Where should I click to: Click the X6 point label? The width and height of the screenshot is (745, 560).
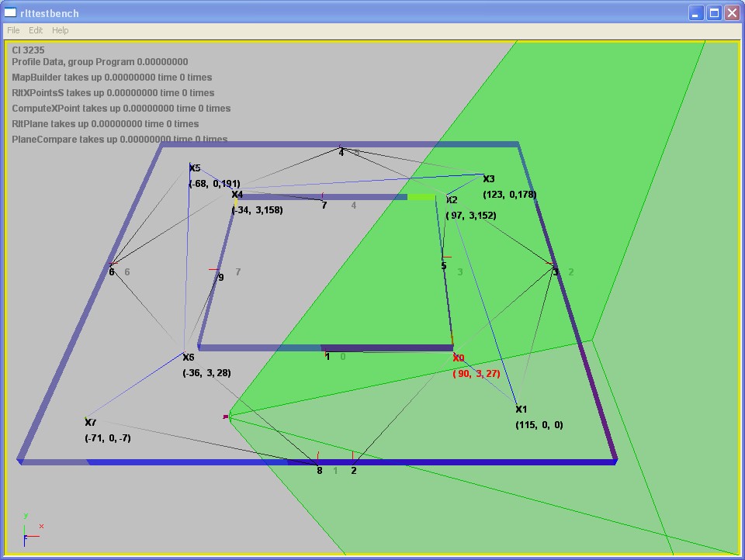189,358
